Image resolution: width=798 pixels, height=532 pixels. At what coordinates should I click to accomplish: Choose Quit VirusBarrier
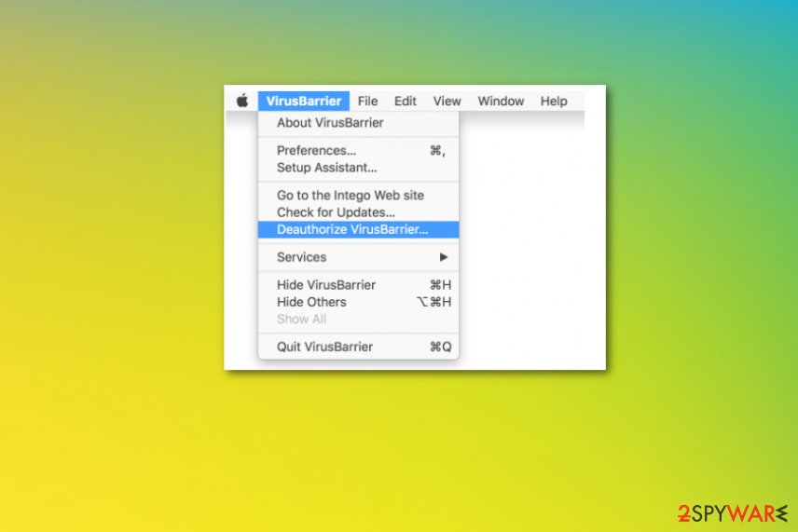click(x=358, y=347)
